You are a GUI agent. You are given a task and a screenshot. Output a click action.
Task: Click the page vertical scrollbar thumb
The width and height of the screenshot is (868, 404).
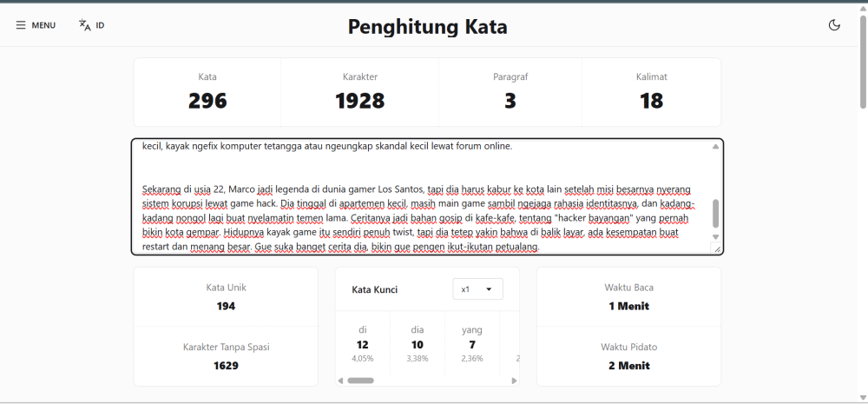pos(863,62)
